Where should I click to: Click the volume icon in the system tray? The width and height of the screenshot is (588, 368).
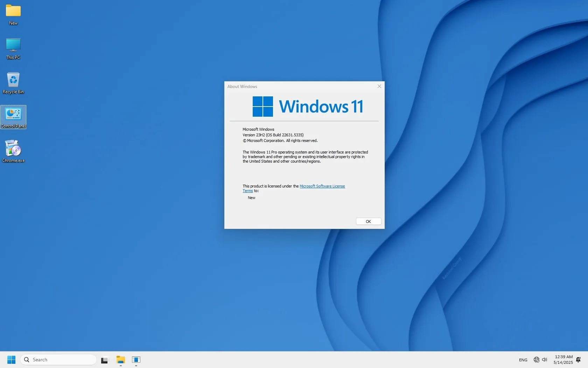(x=545, y=360)
